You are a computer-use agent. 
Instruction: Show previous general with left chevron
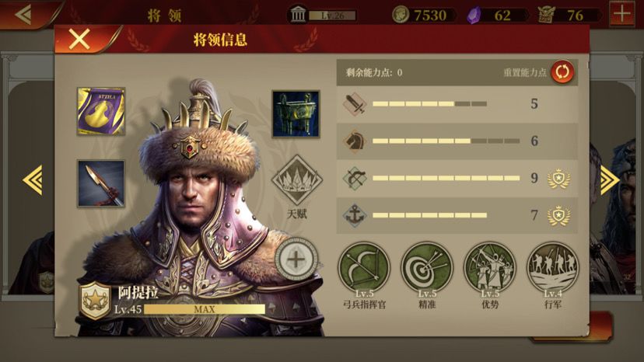33,179
